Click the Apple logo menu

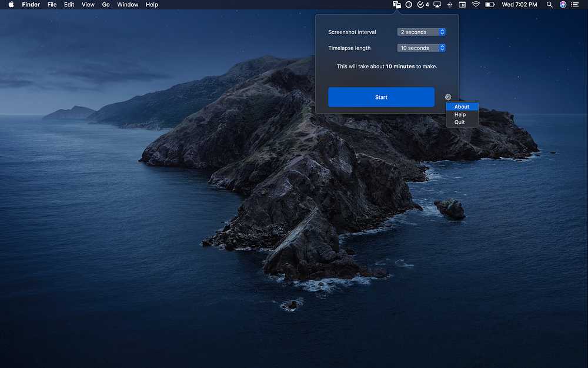tap(11, 5)
